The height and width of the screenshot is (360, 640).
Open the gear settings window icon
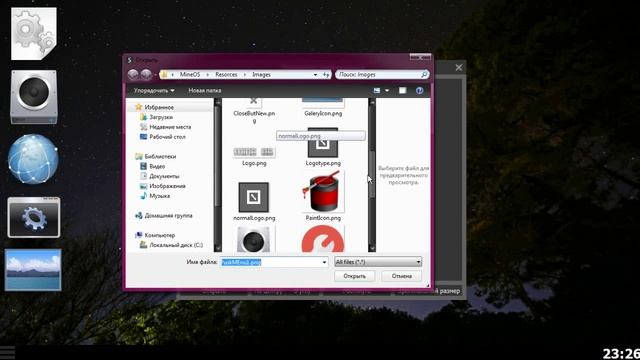point(34,217)
